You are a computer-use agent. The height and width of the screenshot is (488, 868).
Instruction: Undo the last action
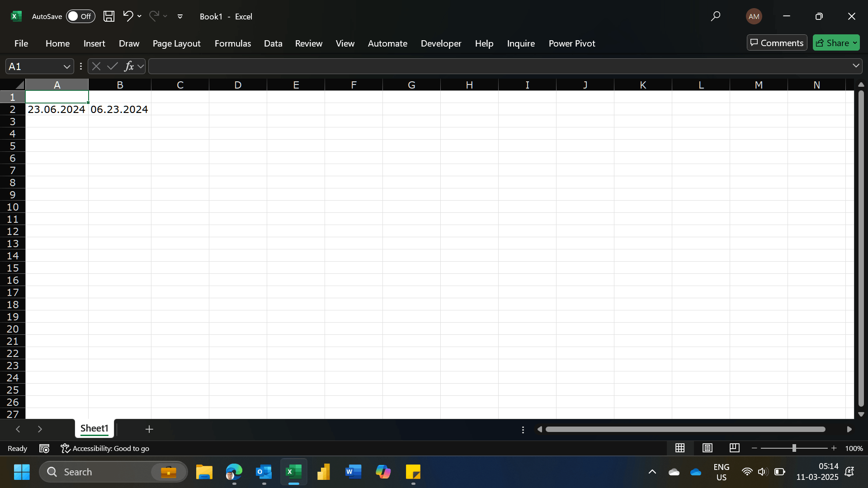coord(127,16)
